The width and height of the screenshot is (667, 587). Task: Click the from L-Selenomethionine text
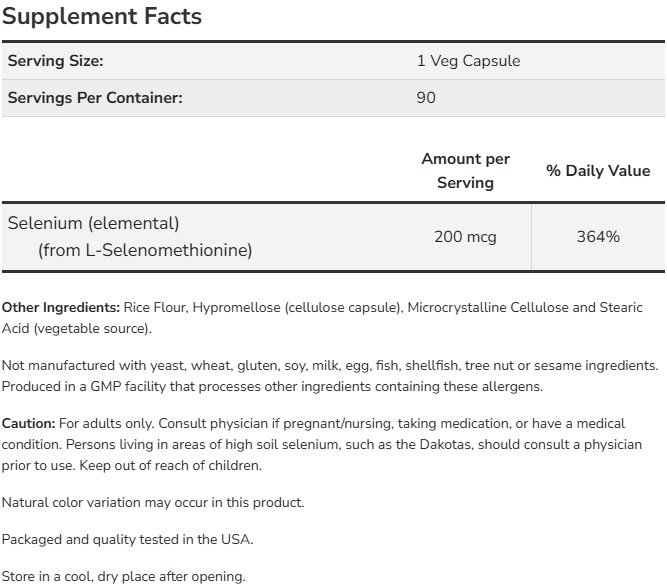pyautogui.click(x=145, y=250)
